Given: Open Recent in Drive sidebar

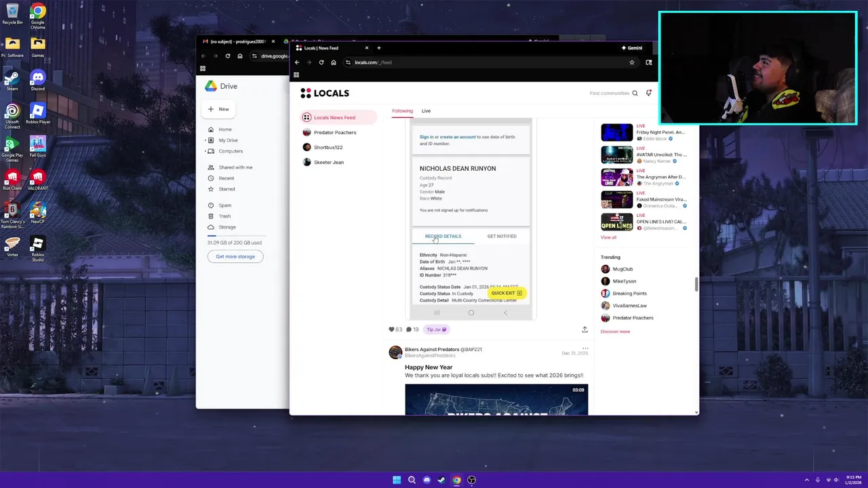Looking at the screenshot, I should pyautogui.click(x=226, y=178).
